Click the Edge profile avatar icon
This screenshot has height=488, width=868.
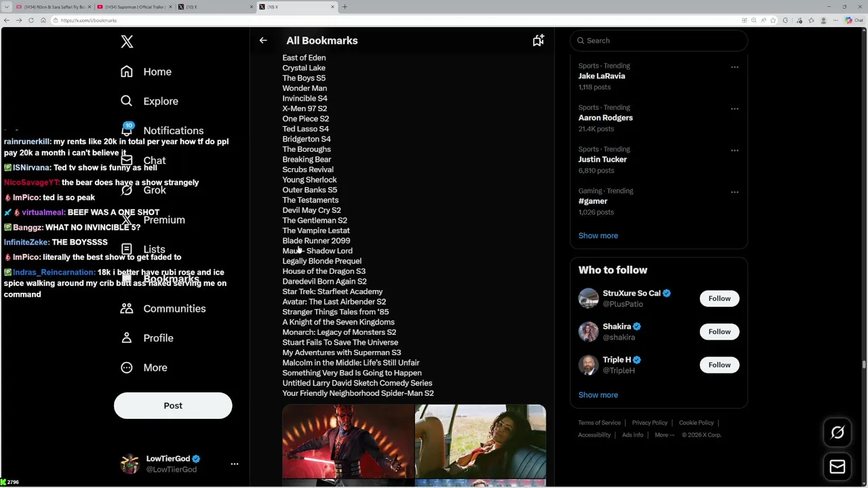tap(824, 20)
